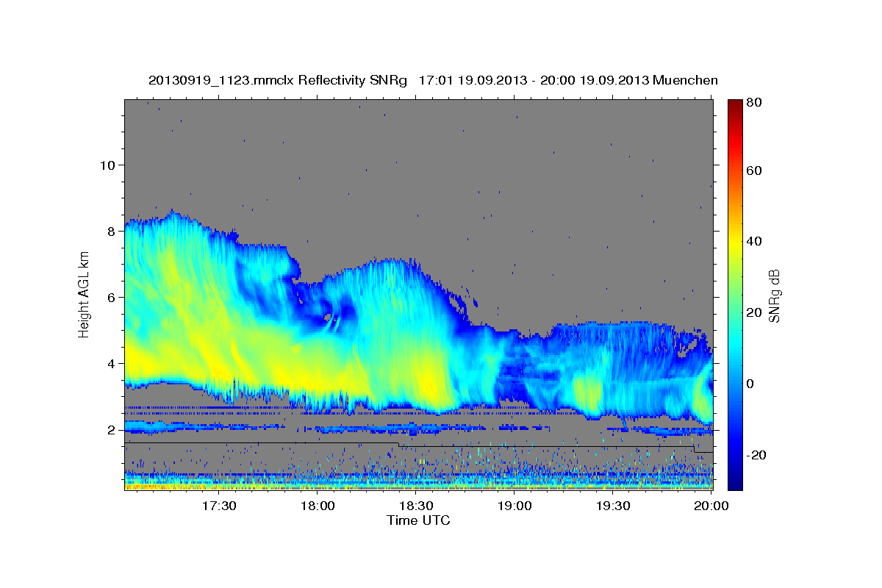Click the height tick label 6
The height and width of the screenshot is (588, 882).
pyautogui.click(x=112, y=297)
